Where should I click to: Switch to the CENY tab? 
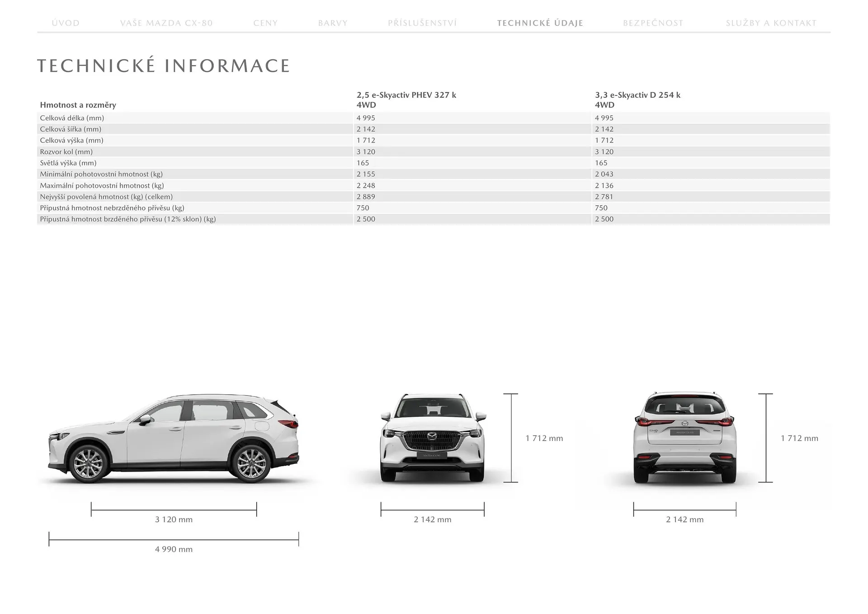point(265,23)
